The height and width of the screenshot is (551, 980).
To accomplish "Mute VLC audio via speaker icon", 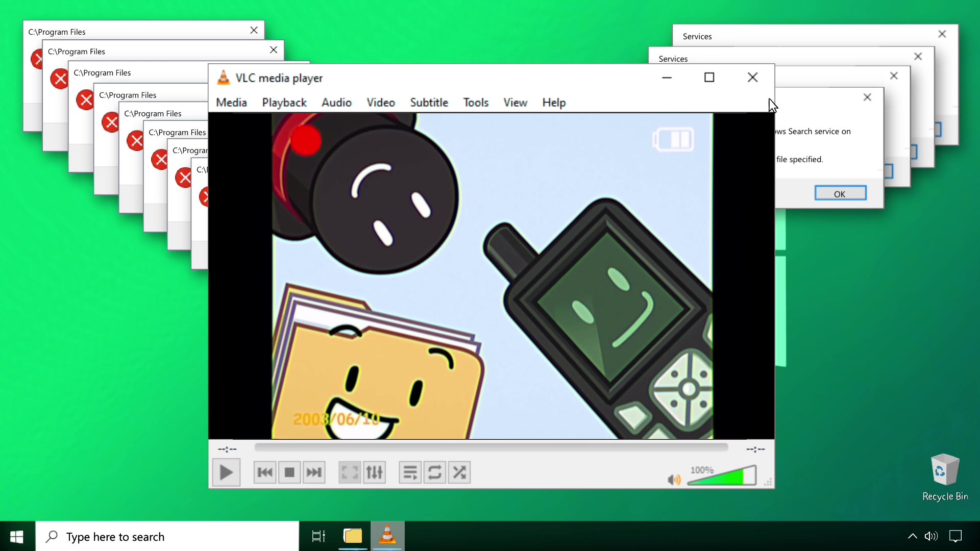I will [674, 480].
